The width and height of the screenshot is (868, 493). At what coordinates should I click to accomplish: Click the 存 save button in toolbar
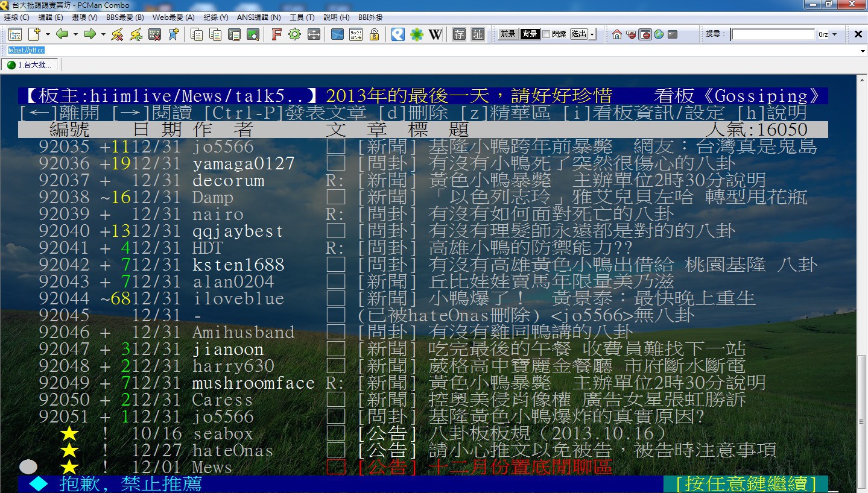[x=460, y=34]
